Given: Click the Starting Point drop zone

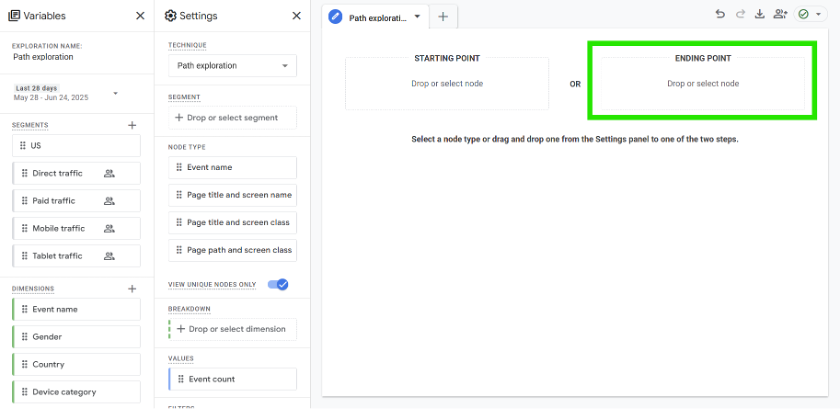Looking at the screenshot, I should [447, 84].
